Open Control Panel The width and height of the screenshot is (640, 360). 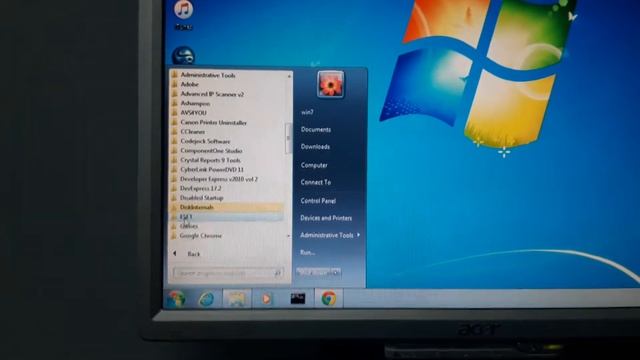pos(318,200)
